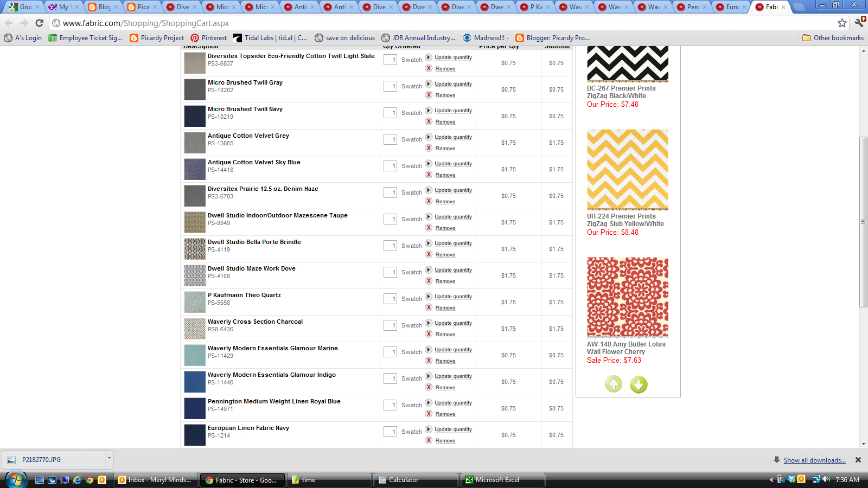Viewport: 868px width, 488px height.
Task: Click the ZigZag Slub Yellow/White thumbnail
Action: pyautogui.click(x=628, y=170)
